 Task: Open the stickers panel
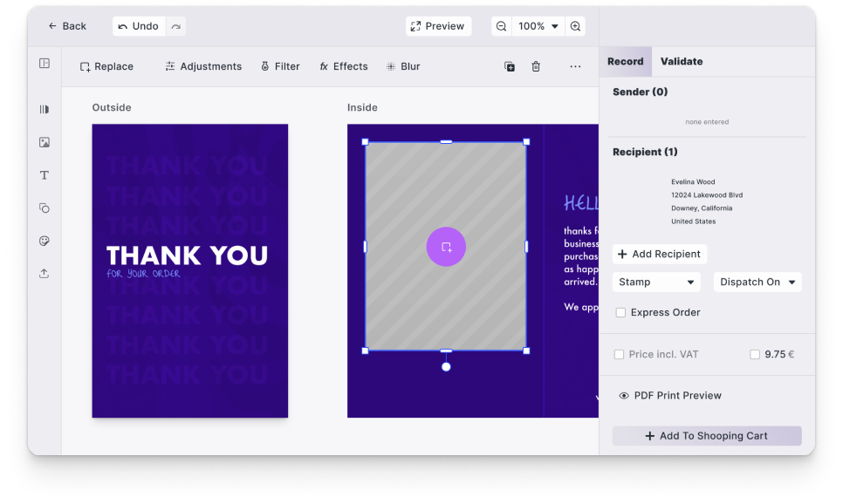pos(44,241)
